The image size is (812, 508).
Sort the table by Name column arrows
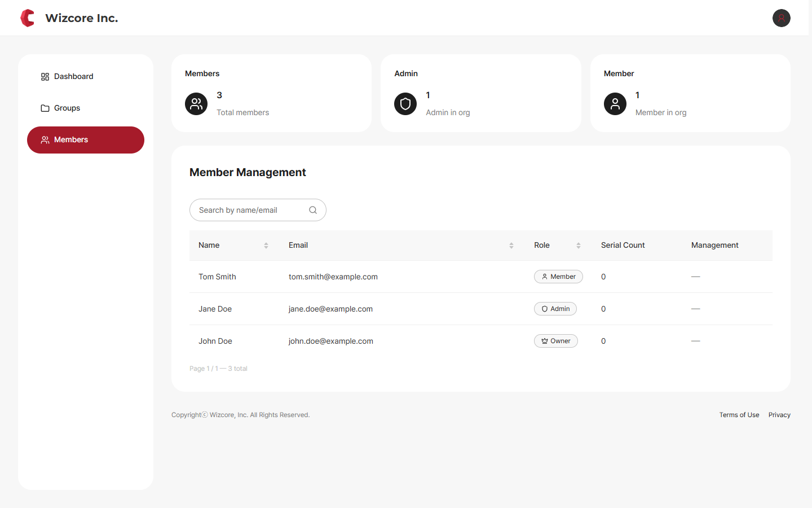[266, 246]
